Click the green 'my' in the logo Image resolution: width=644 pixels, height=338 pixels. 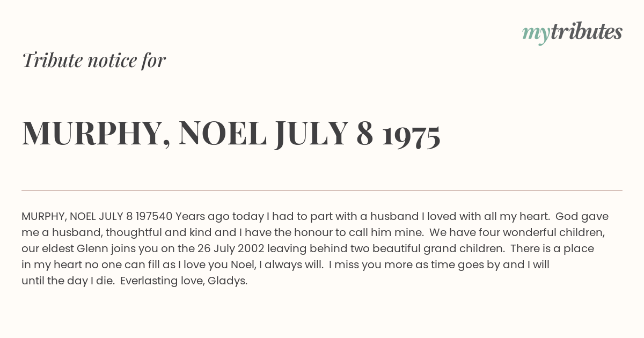point(536,34)
